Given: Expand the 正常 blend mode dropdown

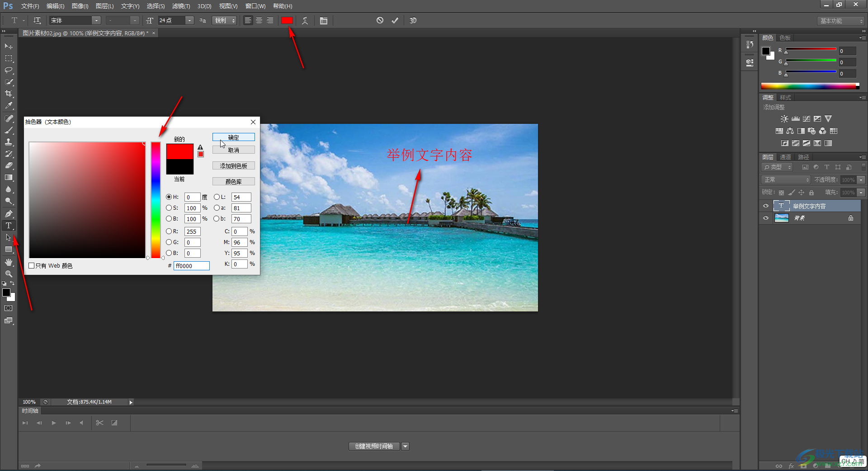Looking at the screenshot, I should [x=786, y=180].
